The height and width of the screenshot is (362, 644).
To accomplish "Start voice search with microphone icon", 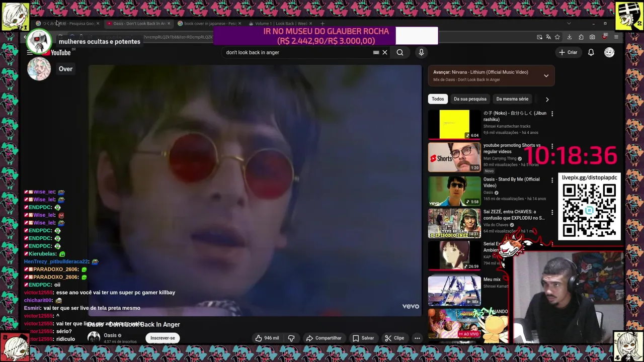I will pos(422,52).
